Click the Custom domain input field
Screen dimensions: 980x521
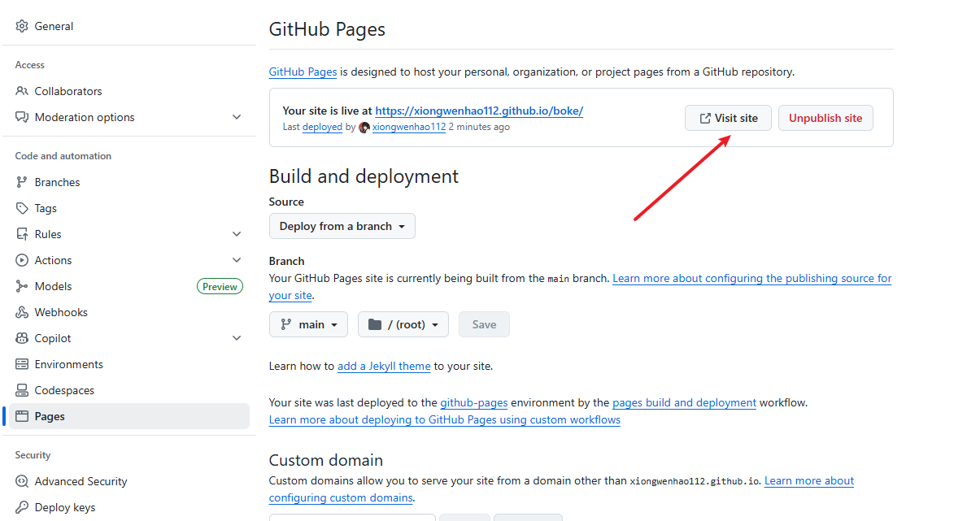[352, 517]
